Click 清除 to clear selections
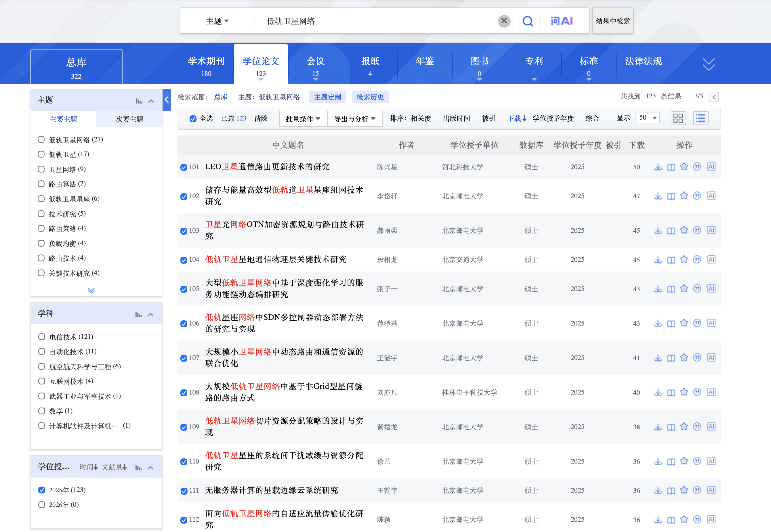 [x=261, y=119]
